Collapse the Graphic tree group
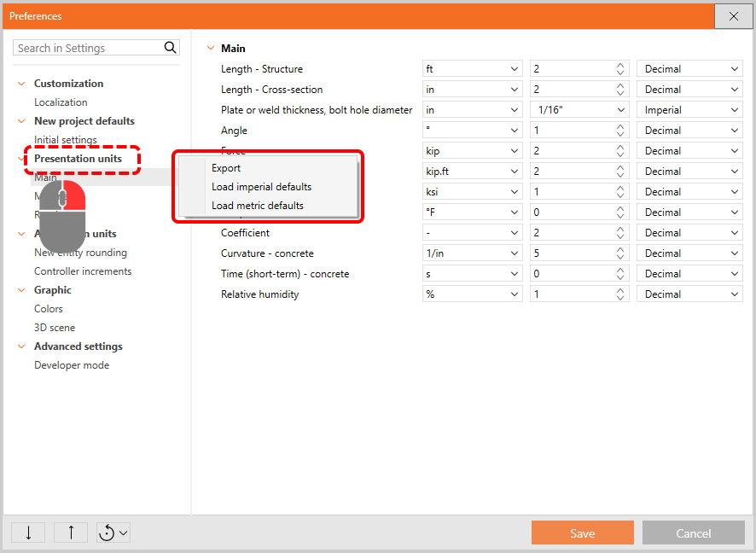Viewport: 756px width, 553px height. pyautogui.click(x=22, y=290)
